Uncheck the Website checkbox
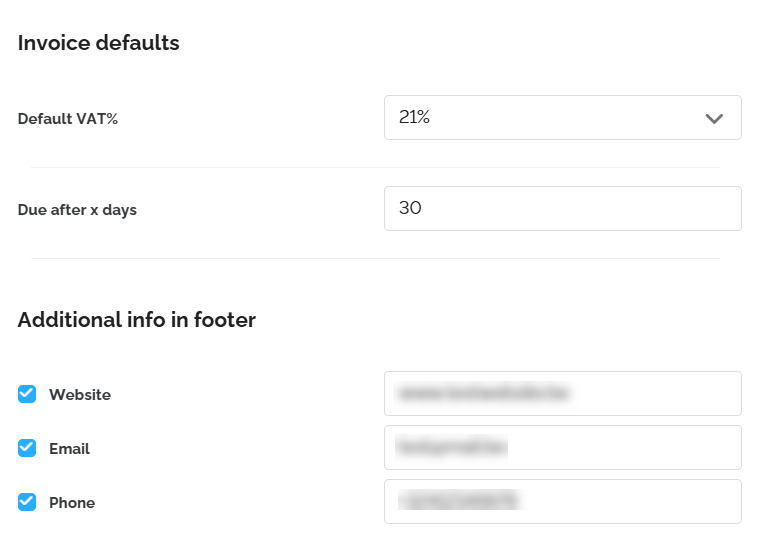The height and width of the screenshot is (551, 762). pos(27,394)
